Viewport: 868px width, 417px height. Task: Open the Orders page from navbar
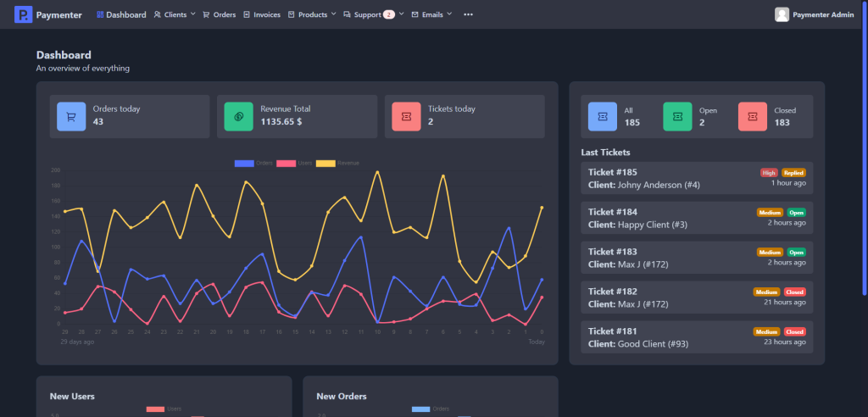(220, 14)
